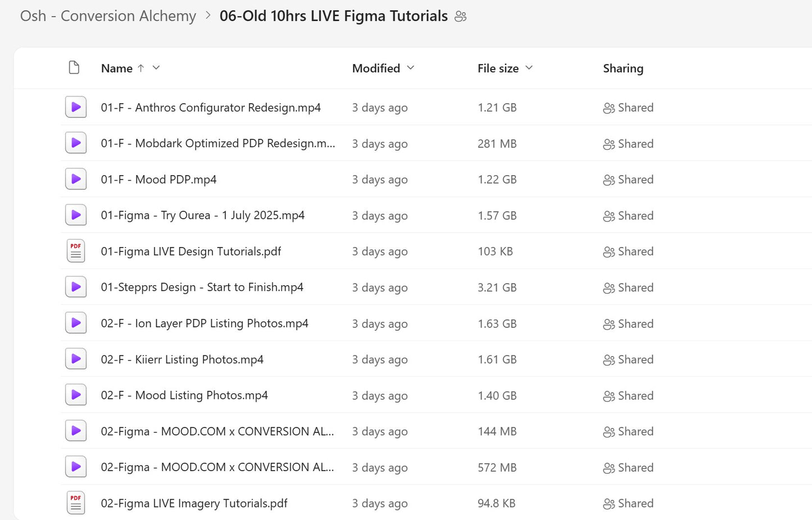Click sharing people icon in LIVE Design Tutorials.pdf row
This screenshot has width=812, height=520.
[609, 252]
